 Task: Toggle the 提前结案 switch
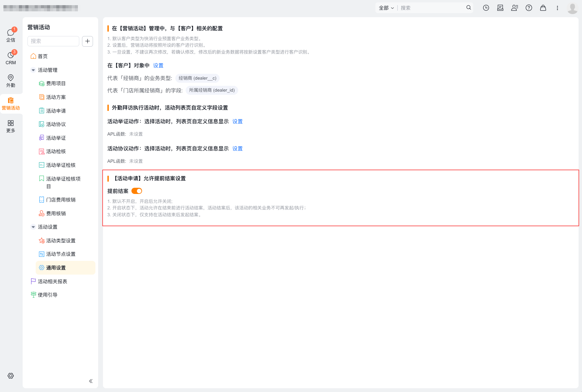pyautogui.click(x=137, y=191)
